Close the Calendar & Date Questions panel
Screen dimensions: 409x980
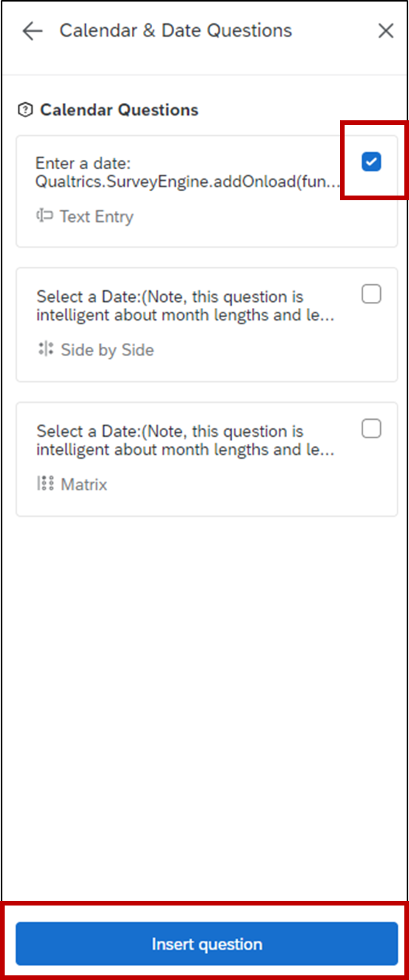click(x=386, y=31)
